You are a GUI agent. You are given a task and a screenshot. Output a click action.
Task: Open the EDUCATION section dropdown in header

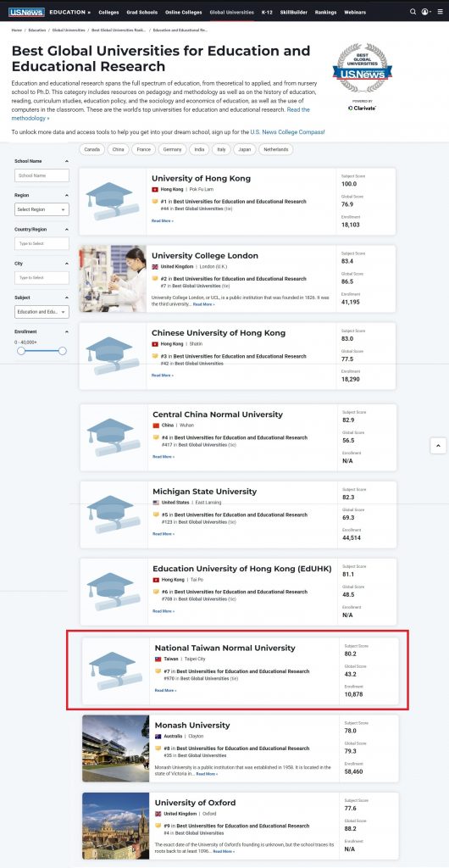click(70, 12)
